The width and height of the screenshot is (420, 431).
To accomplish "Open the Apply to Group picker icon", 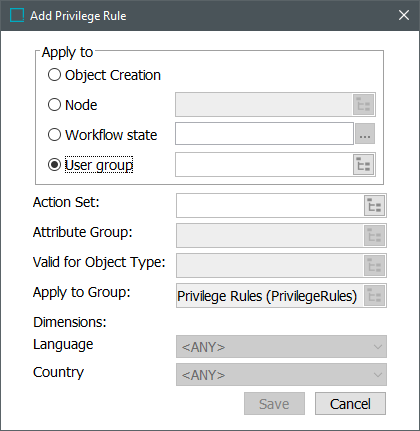I will 374,295.
